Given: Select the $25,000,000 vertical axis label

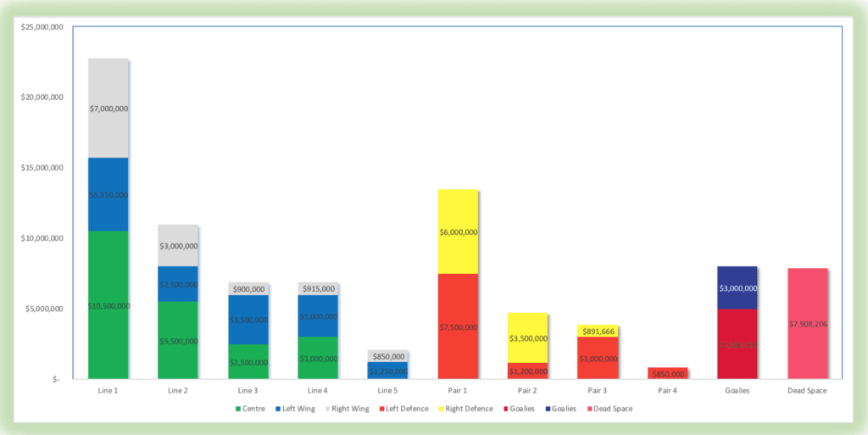Looking at the screenshot, I should click(41, 27).
